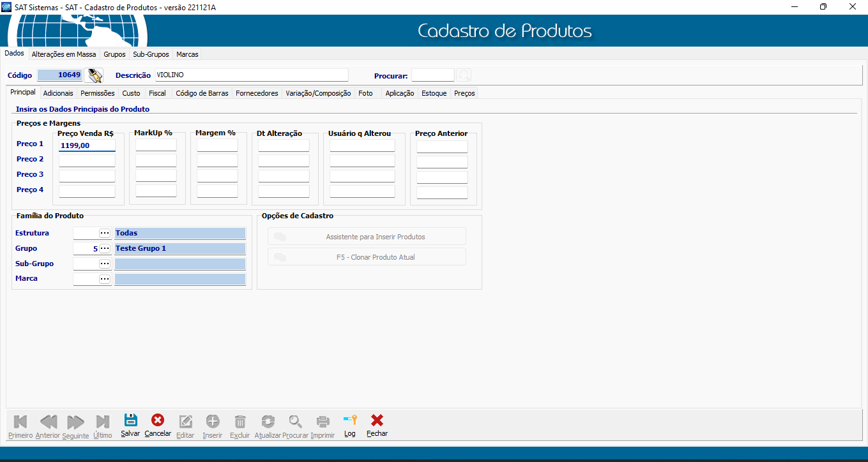Click the Descrição field containing VIOLINO
Image resolution: width=868 pixels, height=462 pixels.
[252, 75]
